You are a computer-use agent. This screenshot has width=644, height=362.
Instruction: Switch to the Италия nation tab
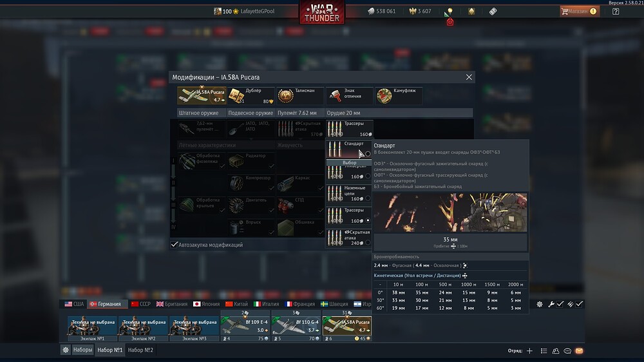click(x=266, y=304)
